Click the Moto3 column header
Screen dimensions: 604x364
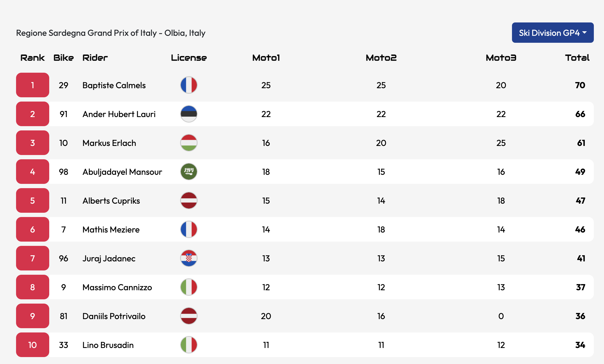click(x=501, y=58)
